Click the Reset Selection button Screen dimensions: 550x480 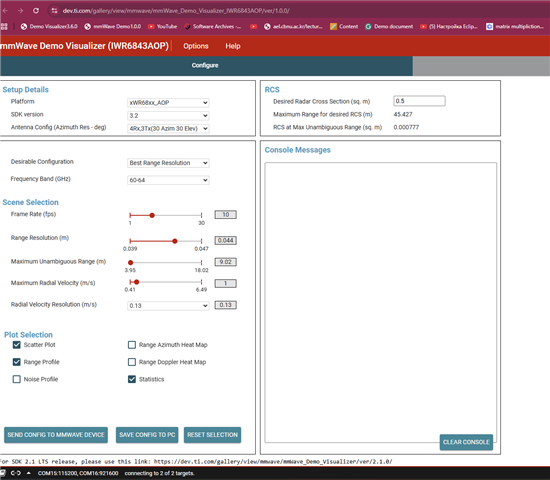tap(212, 435)
